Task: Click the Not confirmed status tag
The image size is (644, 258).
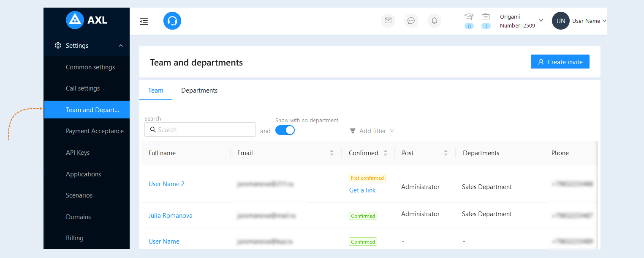Action: pos(367,178)
